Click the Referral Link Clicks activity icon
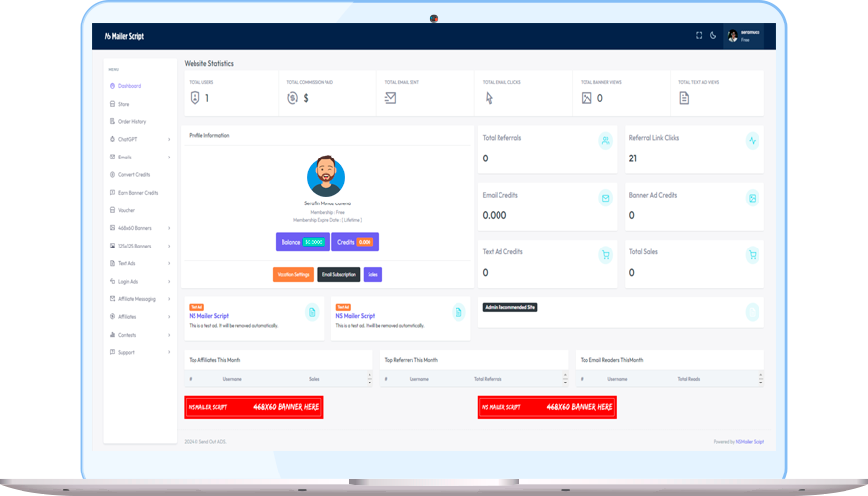Viewport: 868px width, 496px height. coord(752,141)
